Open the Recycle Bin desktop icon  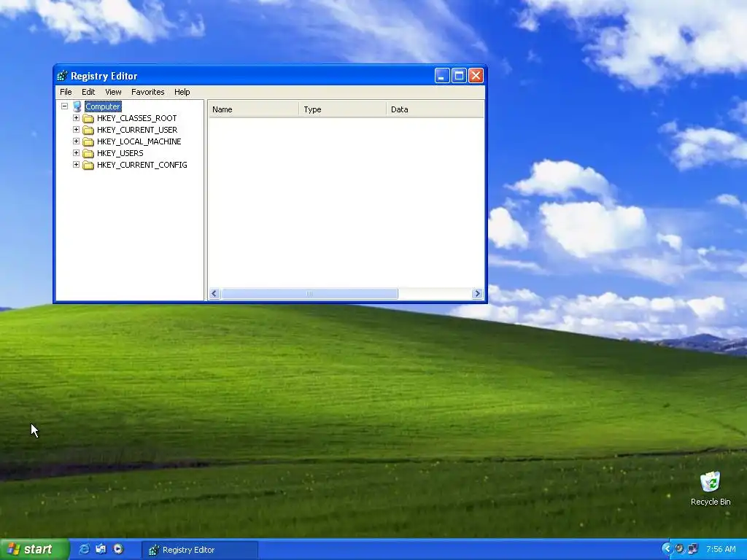(710, 482)
